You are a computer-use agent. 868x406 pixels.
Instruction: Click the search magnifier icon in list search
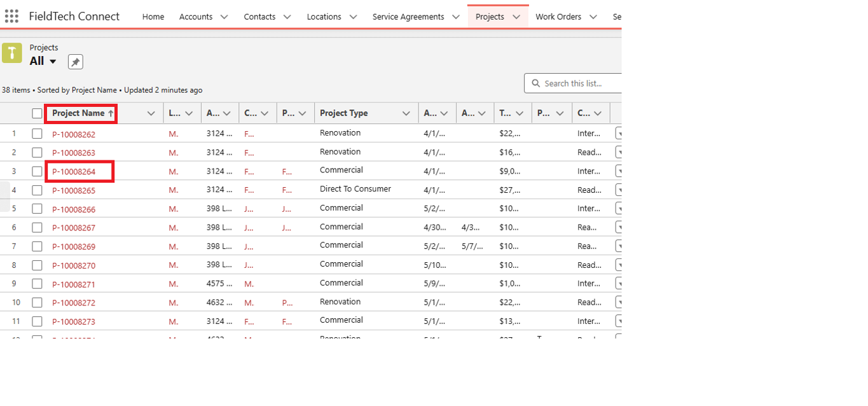(535, 83)
